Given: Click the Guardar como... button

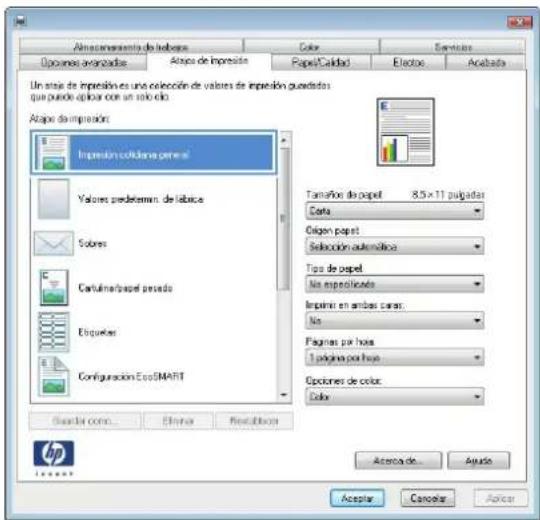Looking at the screenshot, I should tap(85, 421).
